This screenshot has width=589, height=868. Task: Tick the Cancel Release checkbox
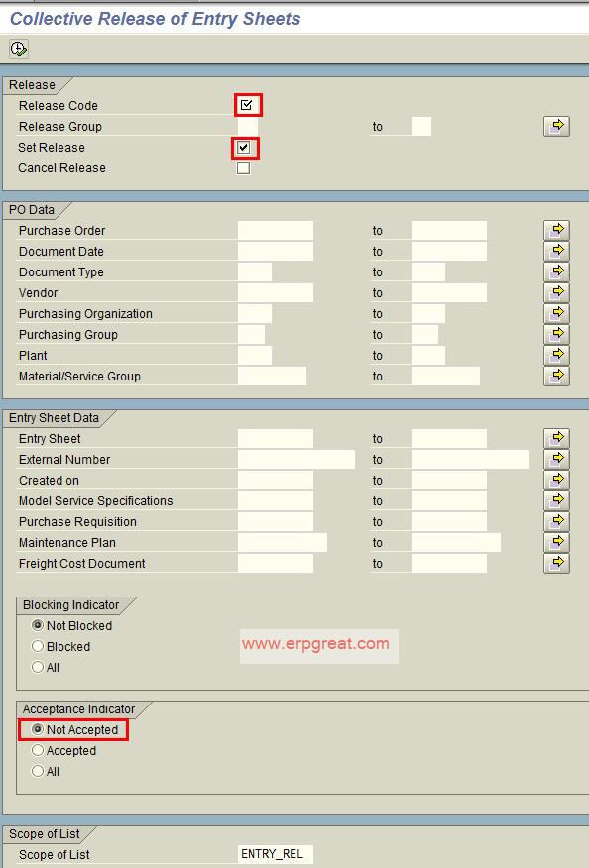click(243, 167)
